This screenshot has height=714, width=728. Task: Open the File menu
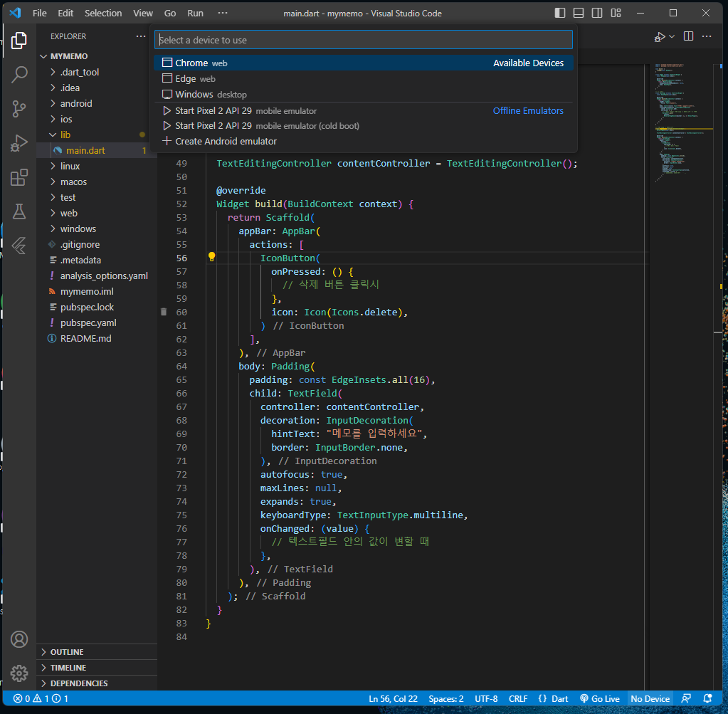pos(39,13)
